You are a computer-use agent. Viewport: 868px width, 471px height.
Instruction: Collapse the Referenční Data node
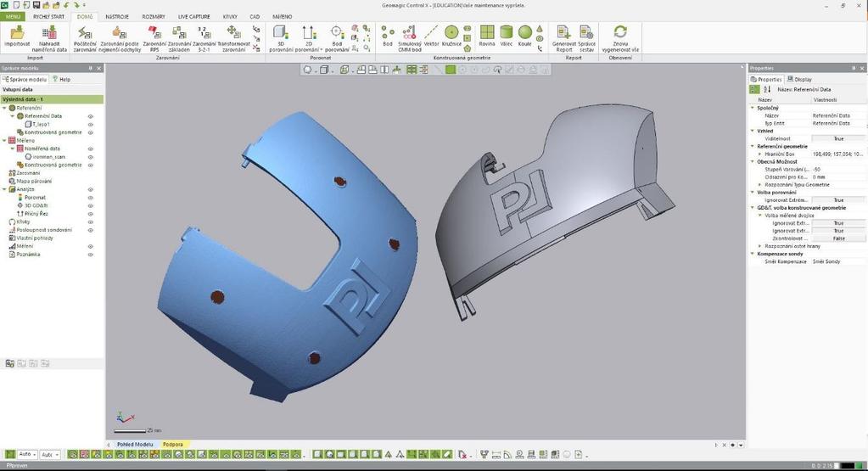[12, 116]
